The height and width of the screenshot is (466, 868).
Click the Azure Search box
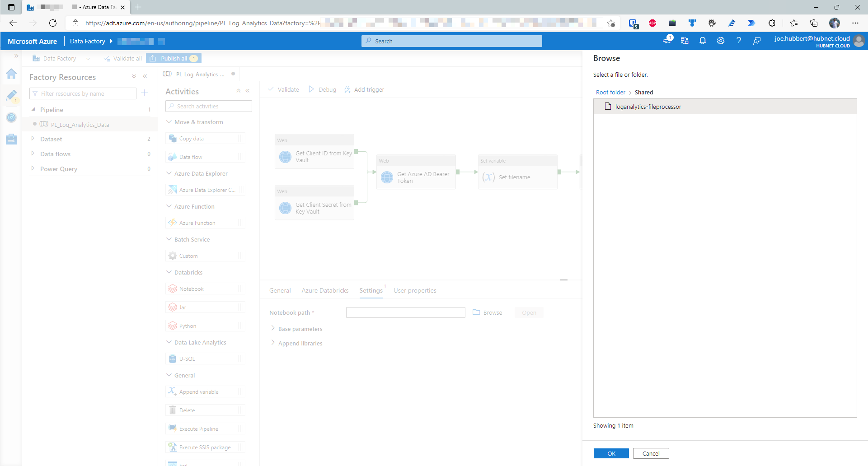451,41
